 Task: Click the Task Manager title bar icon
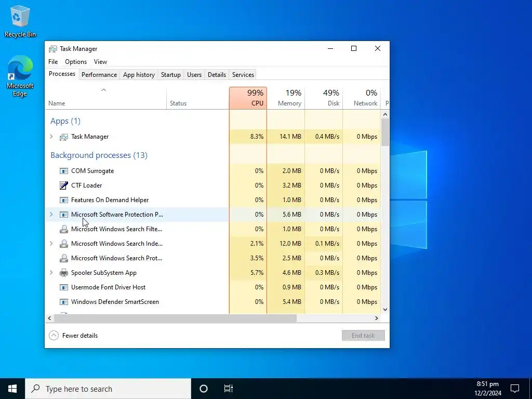tap(53, 49)
